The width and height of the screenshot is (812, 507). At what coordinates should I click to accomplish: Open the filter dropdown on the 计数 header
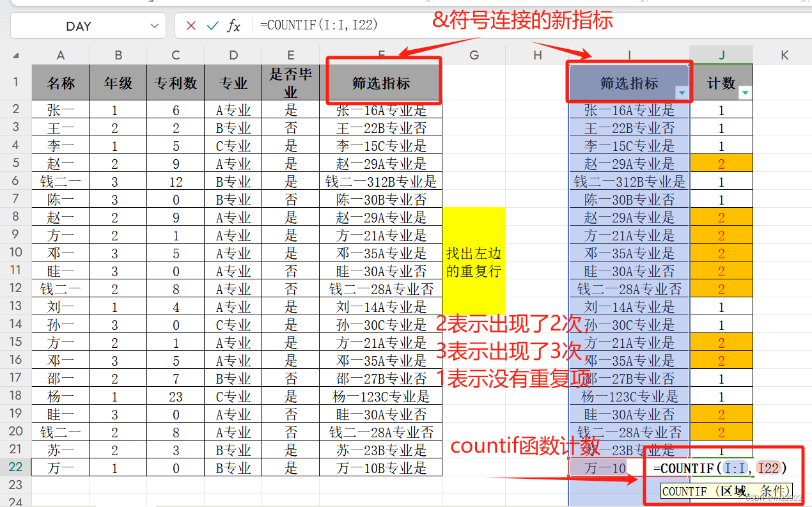pos(745,93)
